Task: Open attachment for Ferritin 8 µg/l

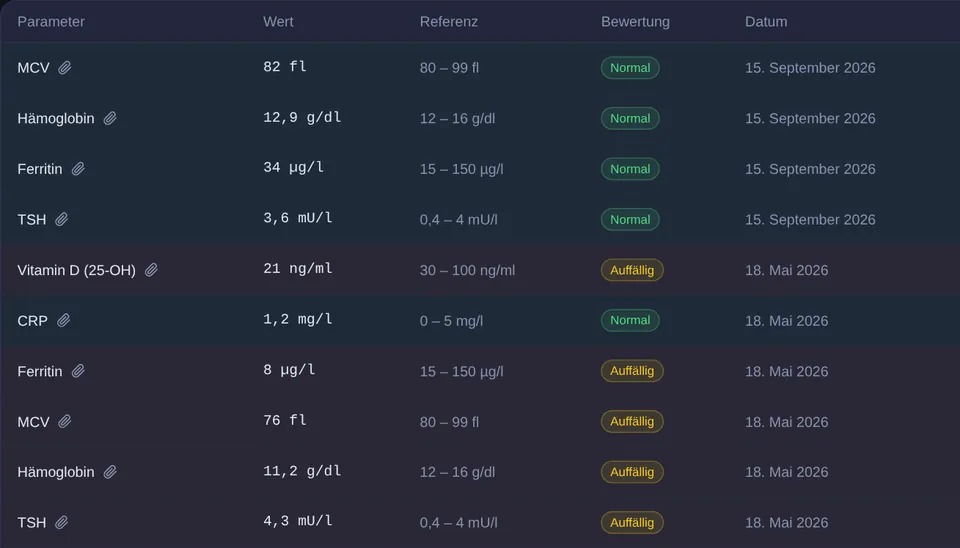Action: [78, 371]
